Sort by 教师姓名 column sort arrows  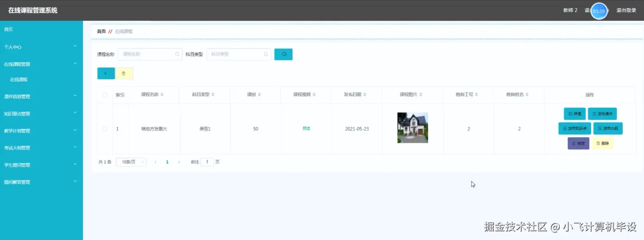527,95
